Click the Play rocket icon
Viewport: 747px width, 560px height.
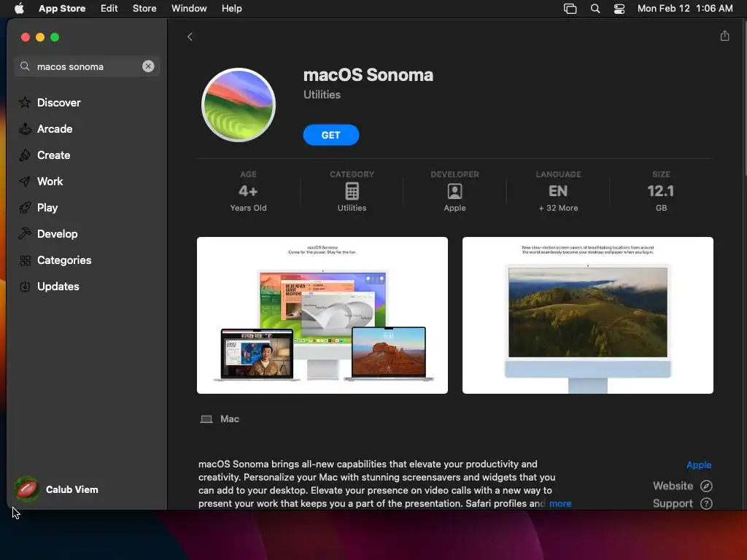pyautogui.click(x=25, y=208)
